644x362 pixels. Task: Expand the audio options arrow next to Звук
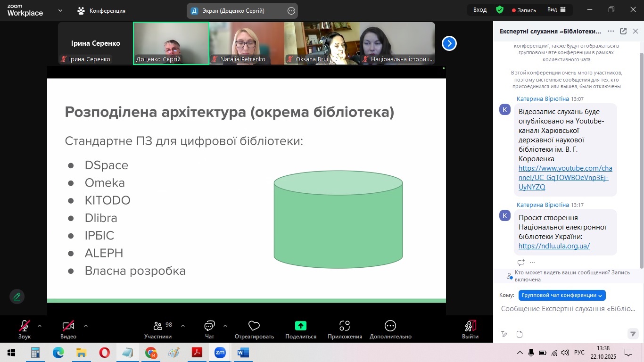[x=39, y=325]
